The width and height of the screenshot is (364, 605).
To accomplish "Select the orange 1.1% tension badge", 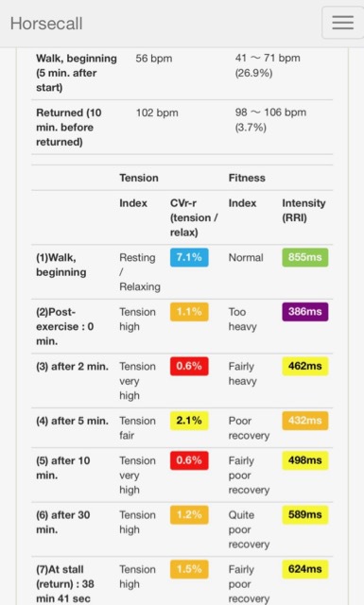I will 189,312.
